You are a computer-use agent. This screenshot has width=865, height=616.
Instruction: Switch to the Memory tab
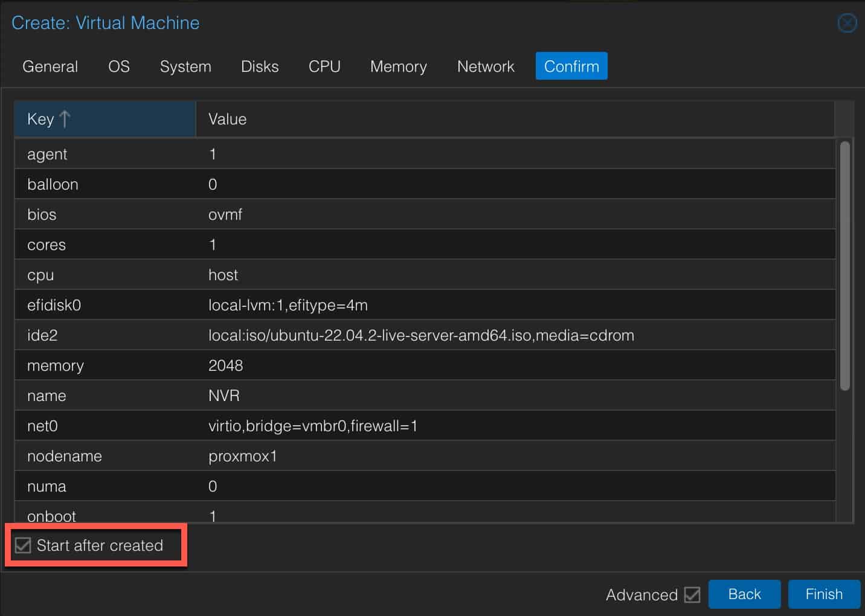coord(399,66)
